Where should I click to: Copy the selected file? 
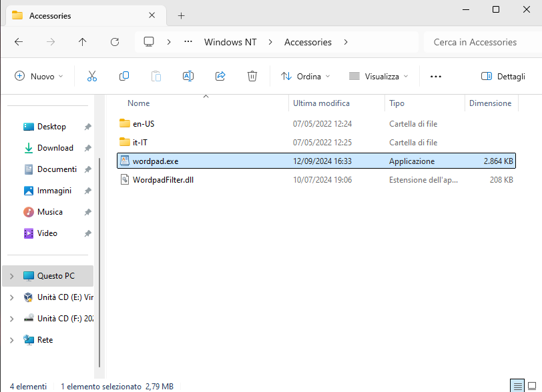tap(124, 76)
